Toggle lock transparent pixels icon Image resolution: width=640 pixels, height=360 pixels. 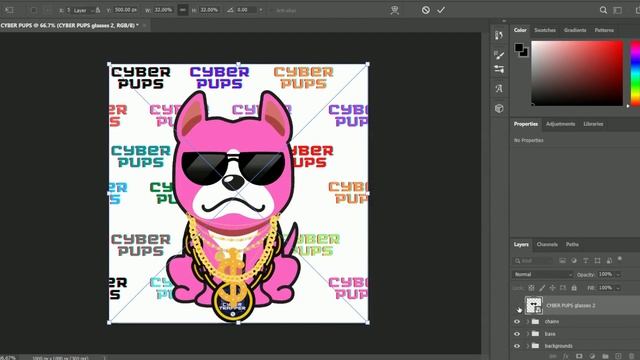[x=531, y=288]
